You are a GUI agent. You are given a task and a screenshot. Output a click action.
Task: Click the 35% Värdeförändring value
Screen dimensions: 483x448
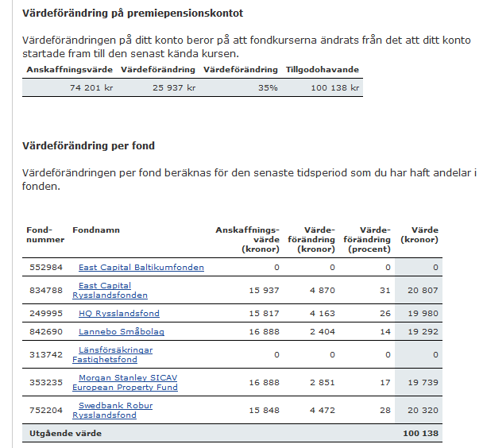(x=268, y=88)
